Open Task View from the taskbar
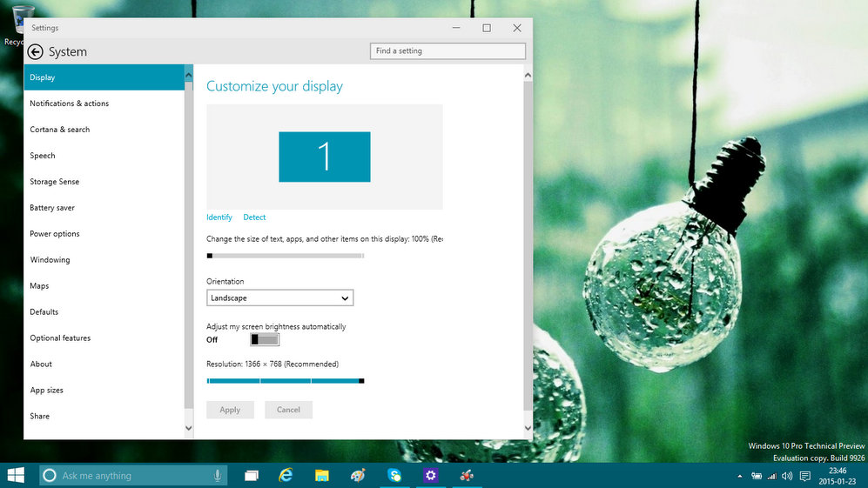Screen dimensions: 868x488 pyautogui.click(x=252, y=475)
